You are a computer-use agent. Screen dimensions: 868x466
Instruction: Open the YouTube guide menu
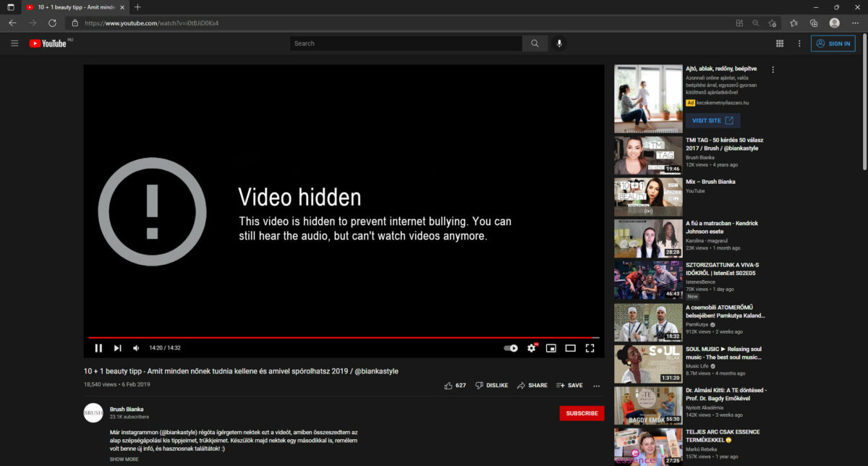click(14, 43)
